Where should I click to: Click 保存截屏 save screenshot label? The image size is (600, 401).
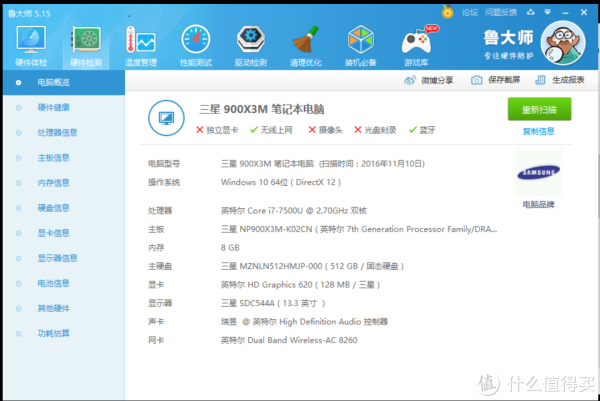point(504,80)
